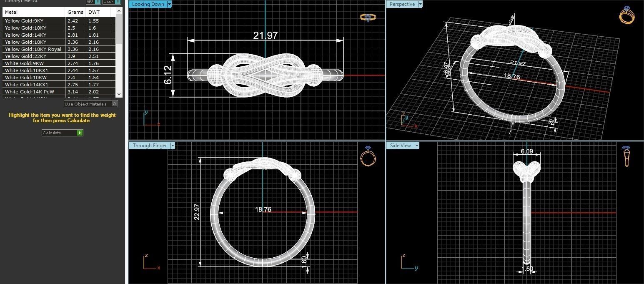Screen dimensions: 644x284
Task: Click the metal list scroll up arrow
Action: pyautogui.click(x=119, y=11)
